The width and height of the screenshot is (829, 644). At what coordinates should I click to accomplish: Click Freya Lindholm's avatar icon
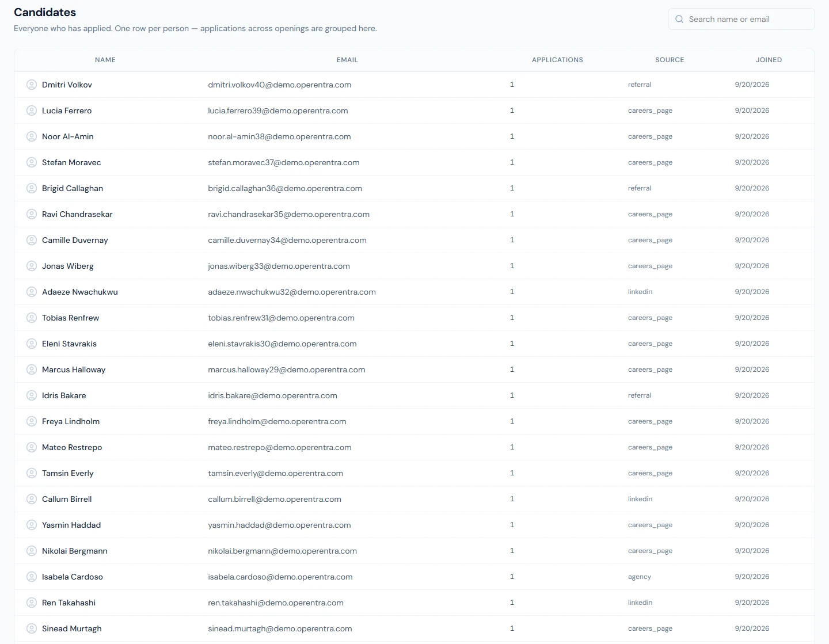(x=32, y=421)
